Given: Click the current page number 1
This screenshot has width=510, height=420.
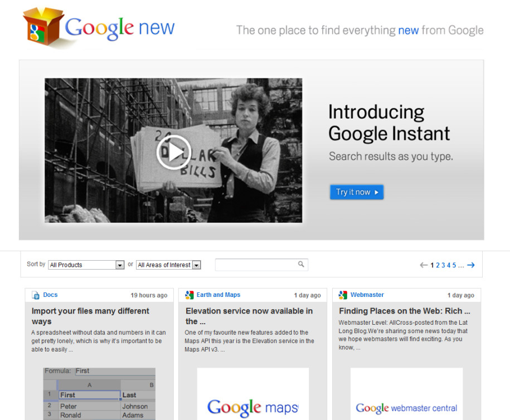Looking at the screenshot, I should [x=433, y=265].
